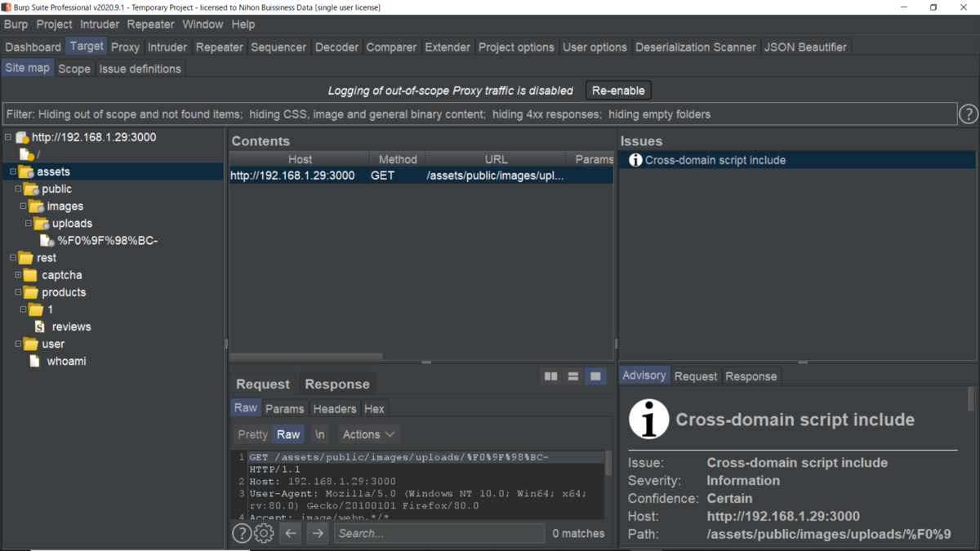
Task: Collapse the images tree node
Action: (23, 206)
